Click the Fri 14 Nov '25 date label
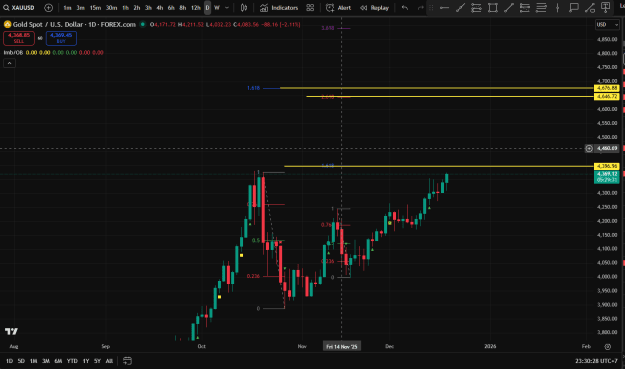Screen dimensions: 625x369 coord(342,347)
